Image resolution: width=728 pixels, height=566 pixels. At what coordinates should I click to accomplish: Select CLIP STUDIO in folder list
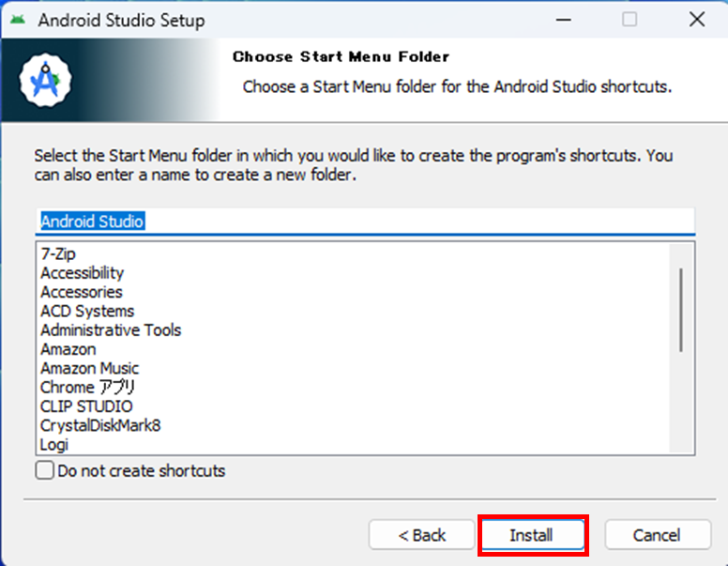click(x=86, y=406)
